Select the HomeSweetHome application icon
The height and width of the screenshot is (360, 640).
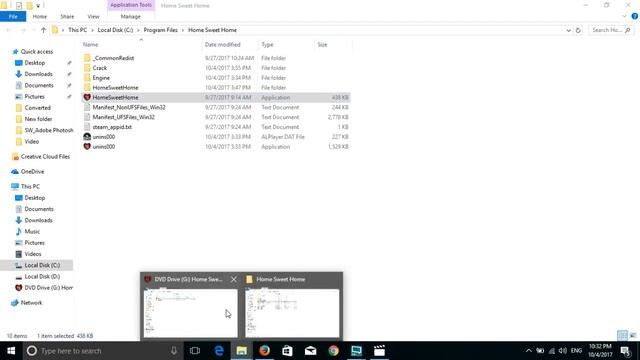(x=87, y=97)
